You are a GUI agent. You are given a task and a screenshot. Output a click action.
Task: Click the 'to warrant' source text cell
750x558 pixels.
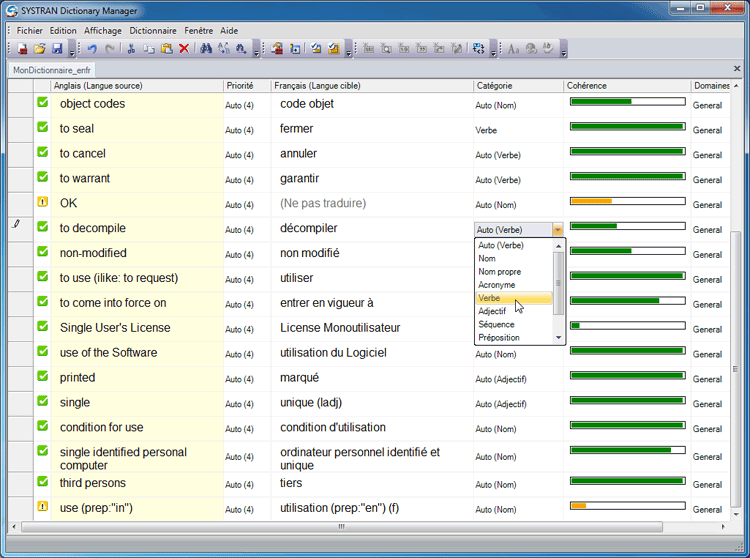click(x=85, y=178)
